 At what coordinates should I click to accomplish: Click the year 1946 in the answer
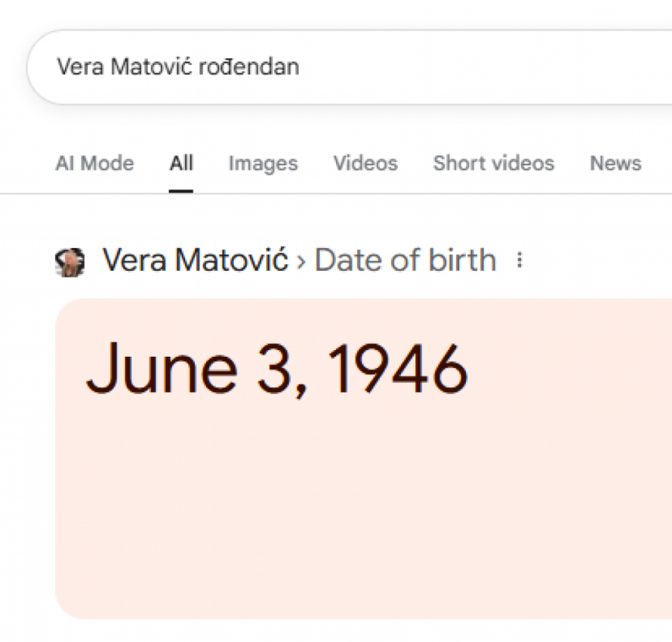pyautogui.click(x=397, y=370)
